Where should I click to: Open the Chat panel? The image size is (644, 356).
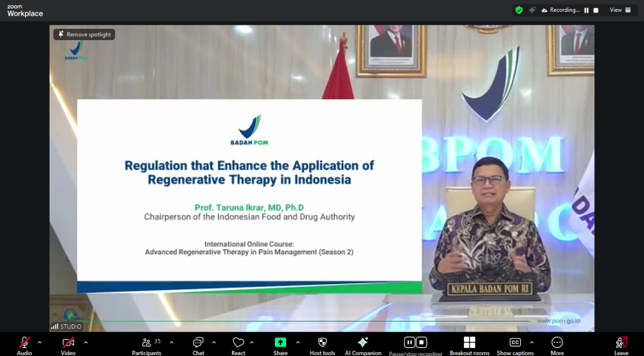point(198,345)
